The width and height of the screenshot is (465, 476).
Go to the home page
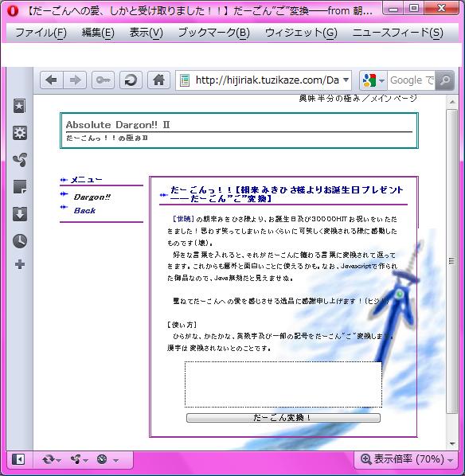point(158,80)
